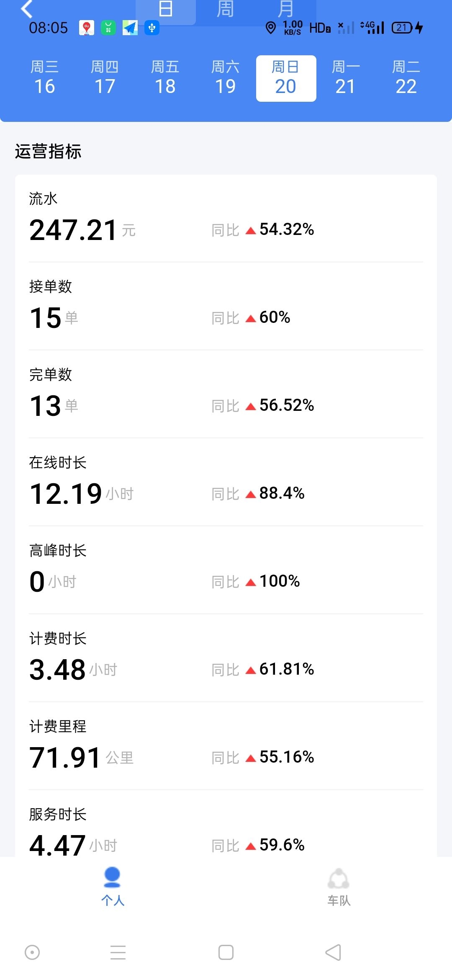Screen dimensions: 452x980
Task: Tap the back arrow icon
Action: (x=27, y=9)
